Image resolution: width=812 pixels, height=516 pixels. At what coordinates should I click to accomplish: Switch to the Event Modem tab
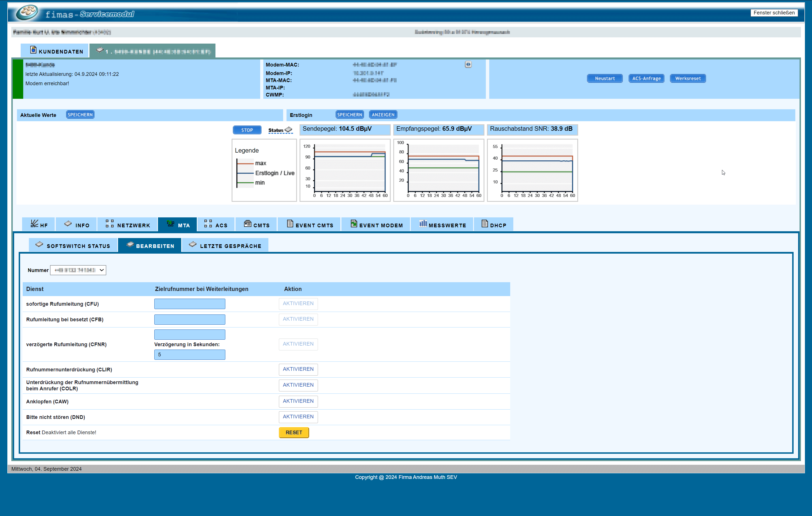click(x=376, y=225)
